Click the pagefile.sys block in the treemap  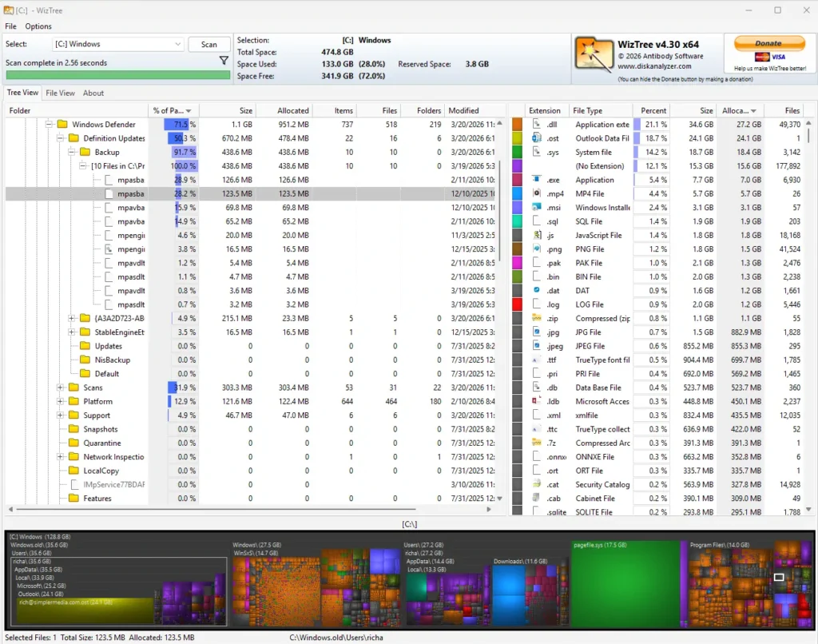point(625,583)
